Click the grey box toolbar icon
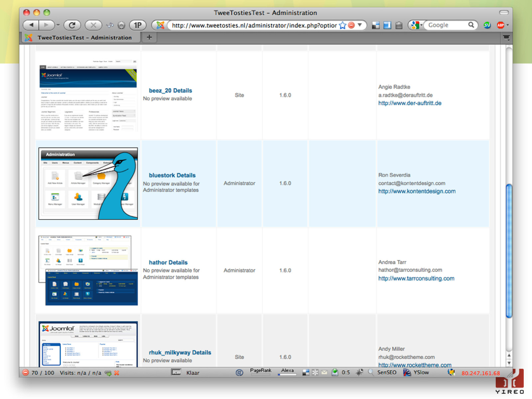The width and height of the screenshot is (532, 399). pyautogui.click(x=399, y=25)
